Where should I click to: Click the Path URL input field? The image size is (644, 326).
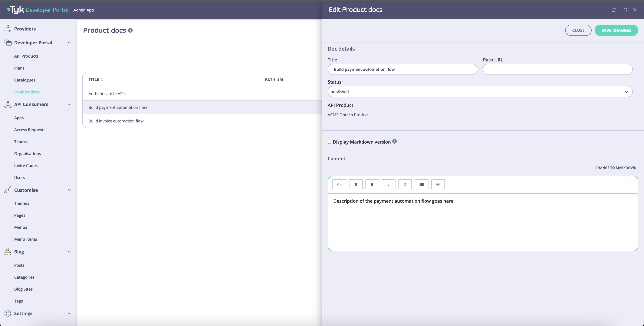pos(558,69)
